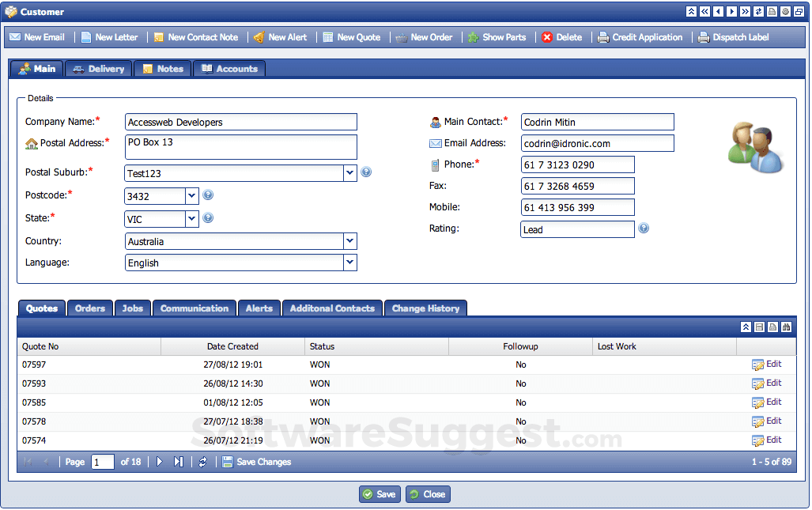This screenshot has height=510, width=812.
Task: Go to the next page of quotes
Action: click(x=160, y=462)
